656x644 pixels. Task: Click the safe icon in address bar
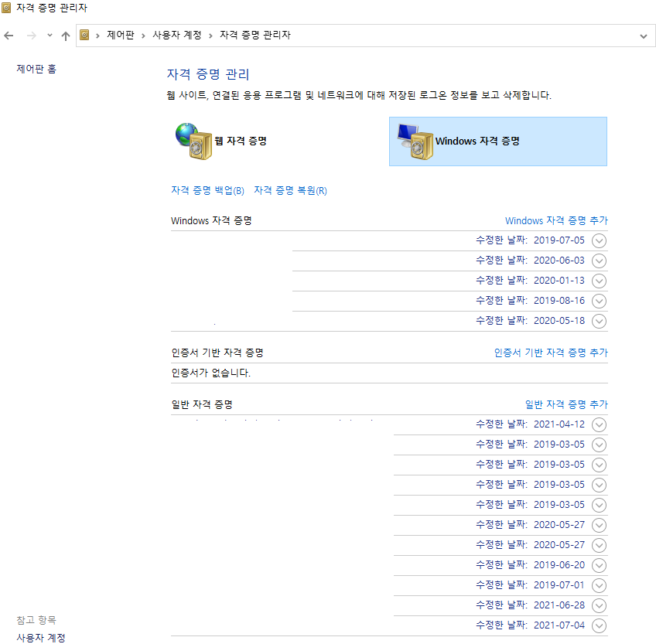click(x=84, y=35)
